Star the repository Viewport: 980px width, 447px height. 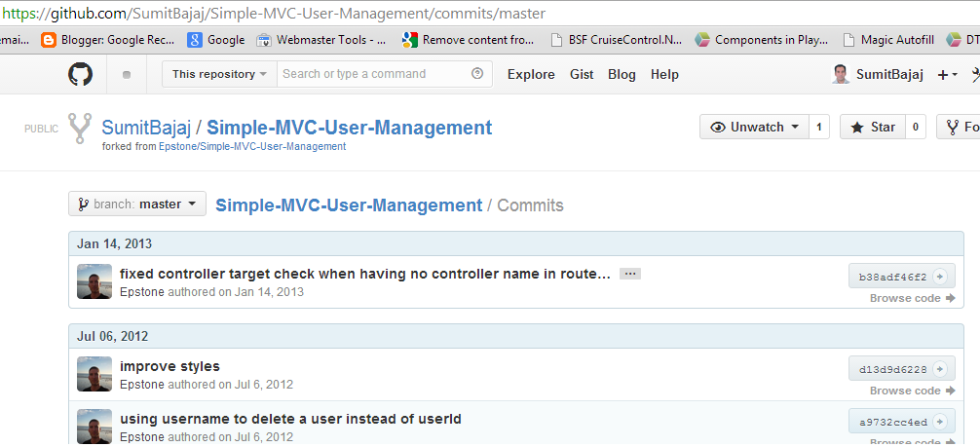point(872,127)
